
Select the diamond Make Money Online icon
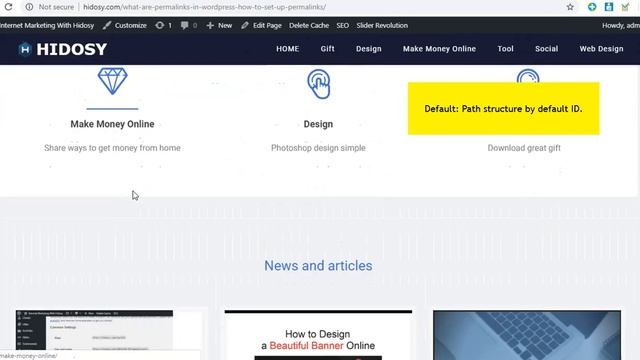click(x=113, y=81)
